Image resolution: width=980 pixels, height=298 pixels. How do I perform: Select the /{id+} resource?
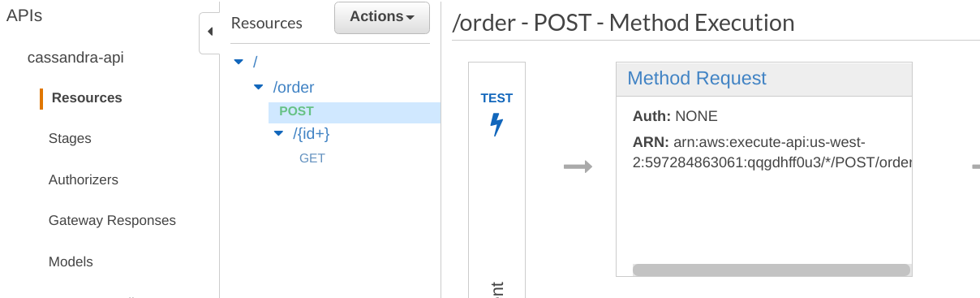(312, 134)
